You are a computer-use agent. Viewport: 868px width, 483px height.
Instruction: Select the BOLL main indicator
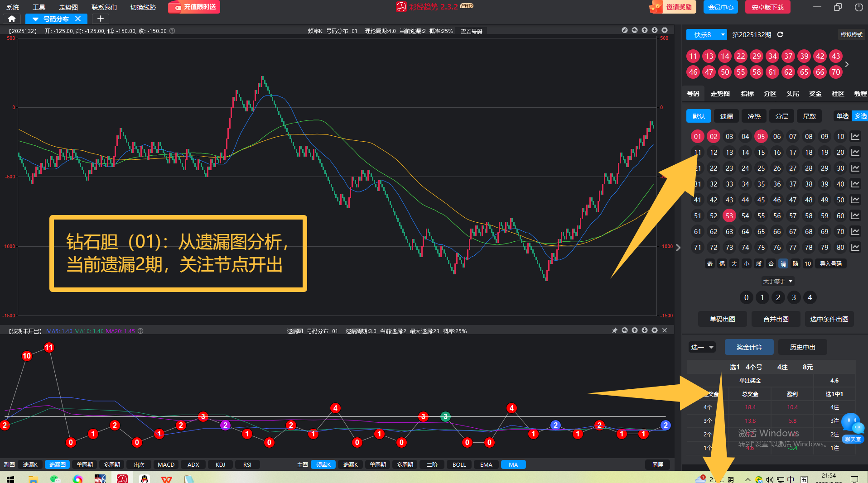(459, 464)
